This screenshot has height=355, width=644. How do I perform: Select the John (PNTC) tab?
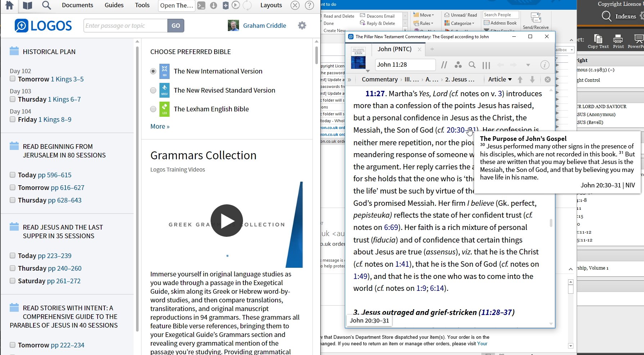click(x=395, y=49)
